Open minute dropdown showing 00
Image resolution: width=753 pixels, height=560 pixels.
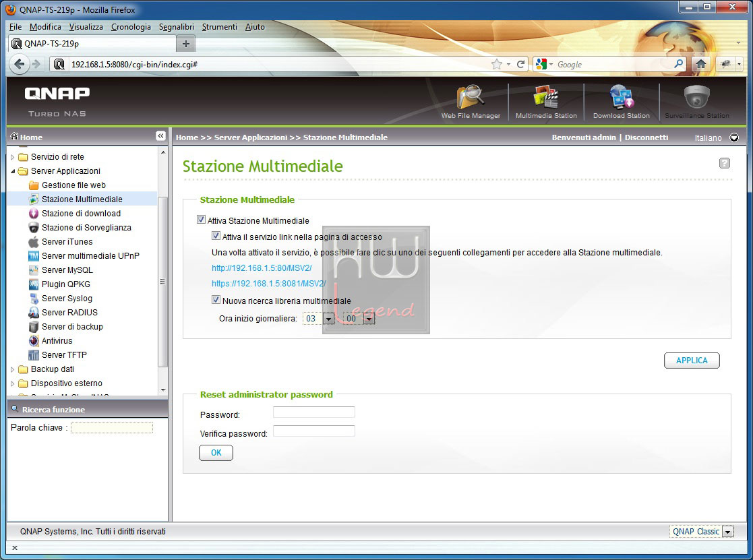point(369,319)
